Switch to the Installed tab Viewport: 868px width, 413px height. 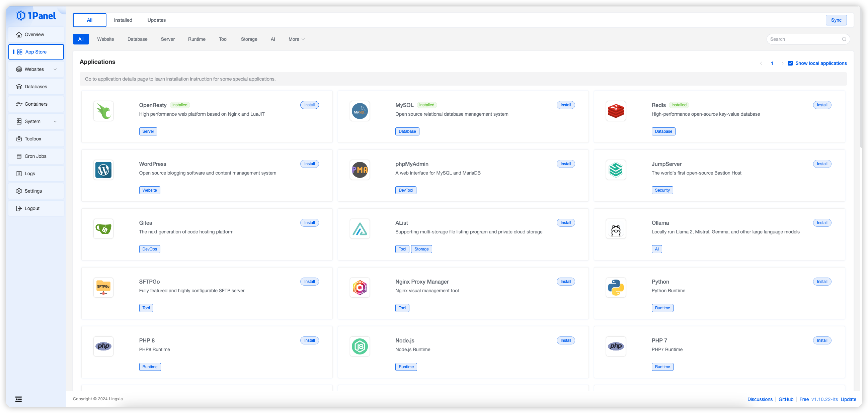point(123,20)
